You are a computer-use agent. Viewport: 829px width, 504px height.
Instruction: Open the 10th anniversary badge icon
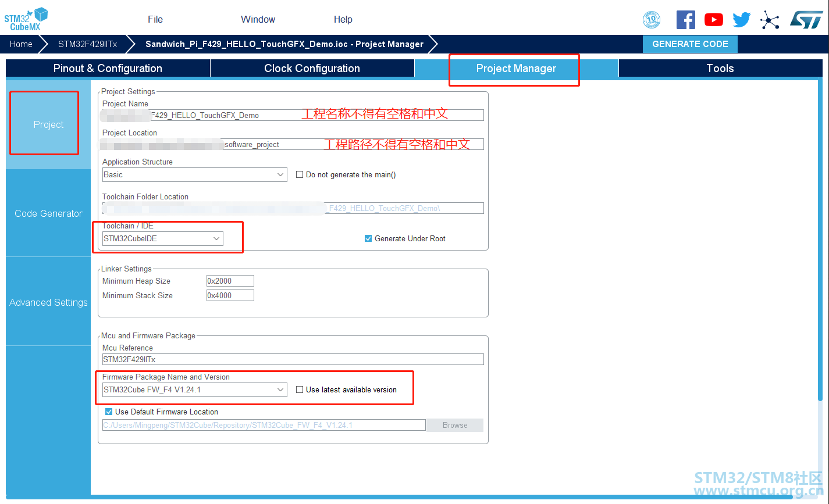pyautogui.click(x=652, y=20)
